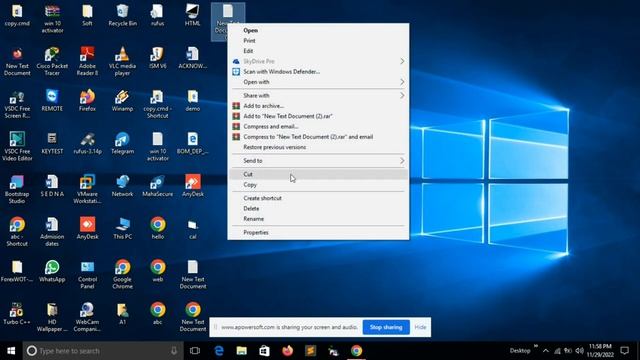640x360 pixels.
Task: Choose Scan with Windows Defender
Action: [318, 72]
